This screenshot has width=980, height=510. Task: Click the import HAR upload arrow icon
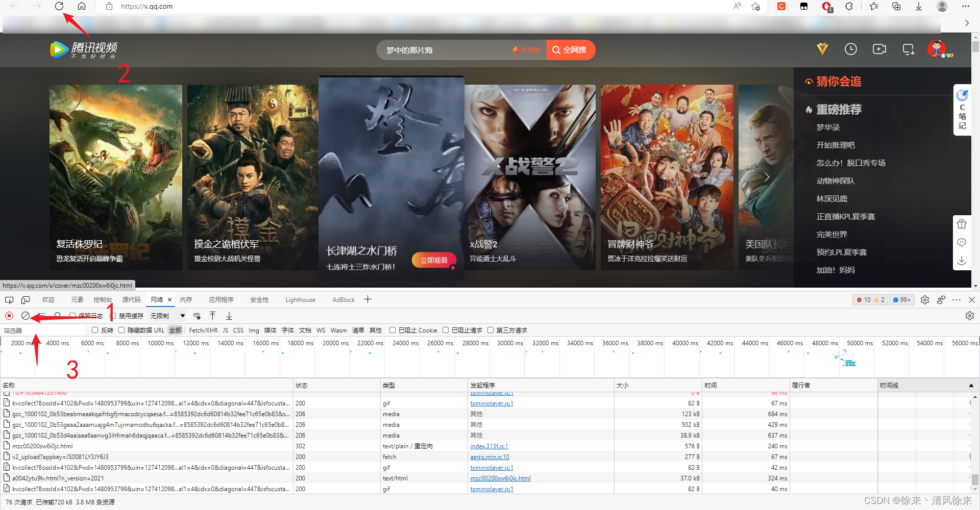(213, 316)
